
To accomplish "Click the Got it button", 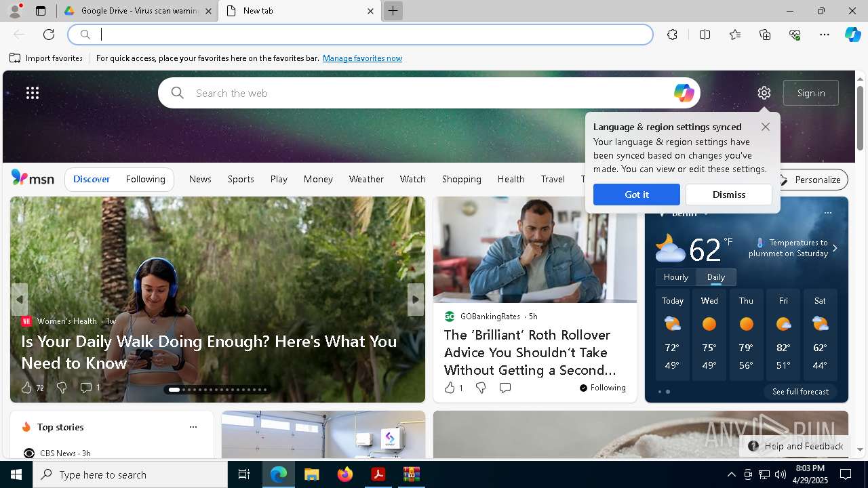I will point(637,195).
